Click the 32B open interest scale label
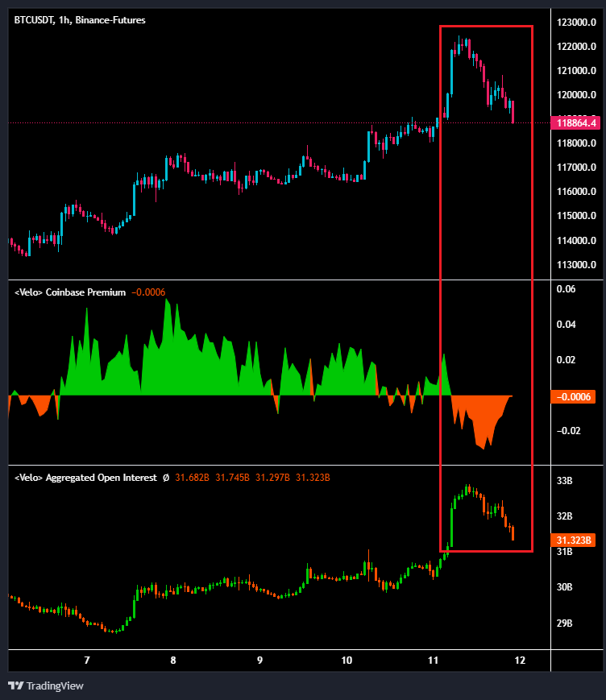The width and height of the screenshot is (606, 700). [564, 516]
